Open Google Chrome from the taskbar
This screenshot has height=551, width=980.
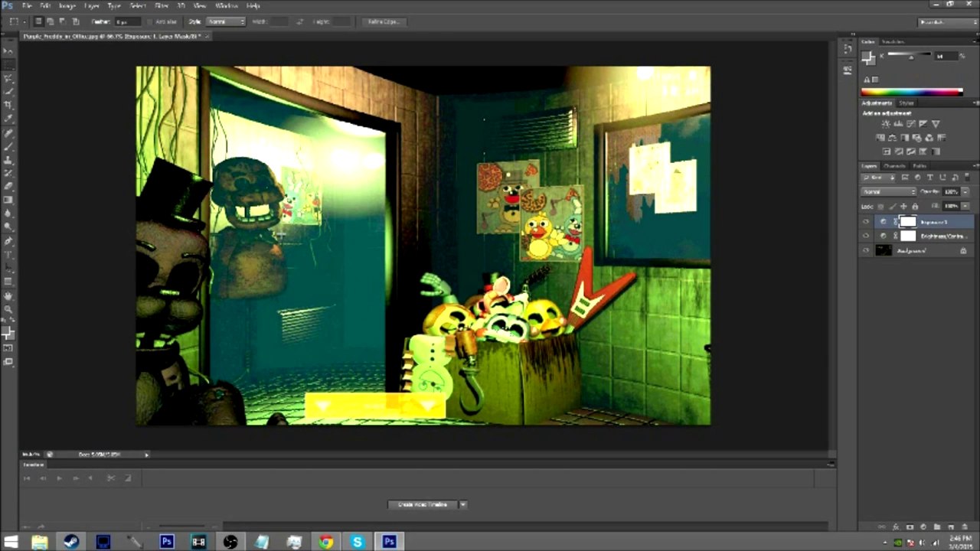pos(326,542)
